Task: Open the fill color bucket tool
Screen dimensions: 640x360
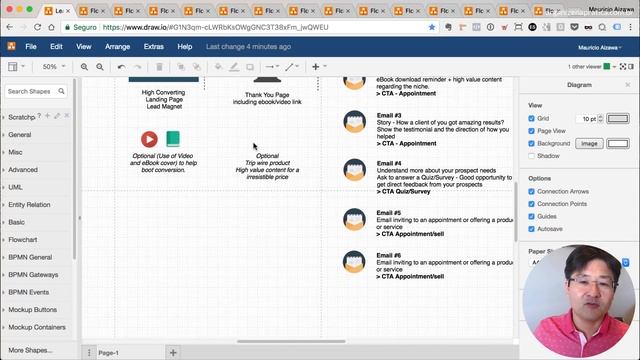Action: pos(218,67)
